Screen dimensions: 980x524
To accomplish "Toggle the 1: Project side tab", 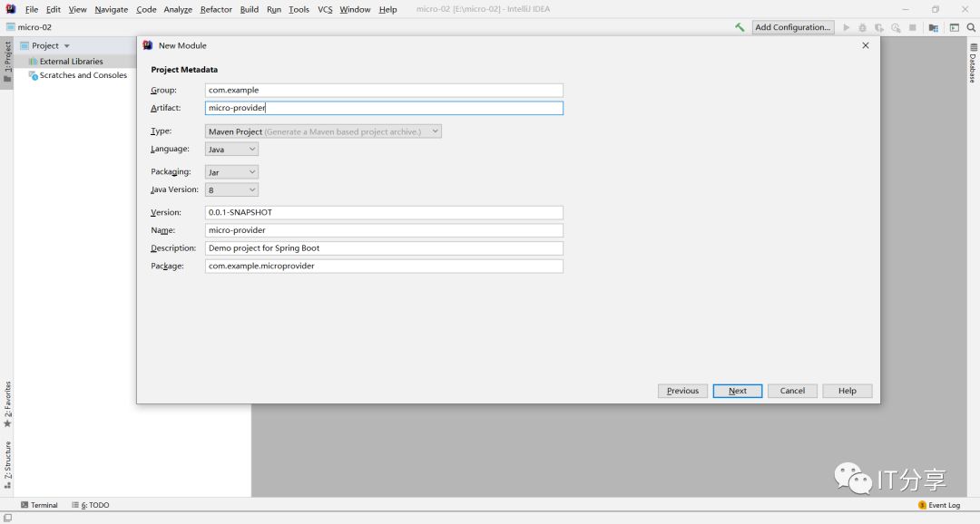I will [x=7, y=62].
